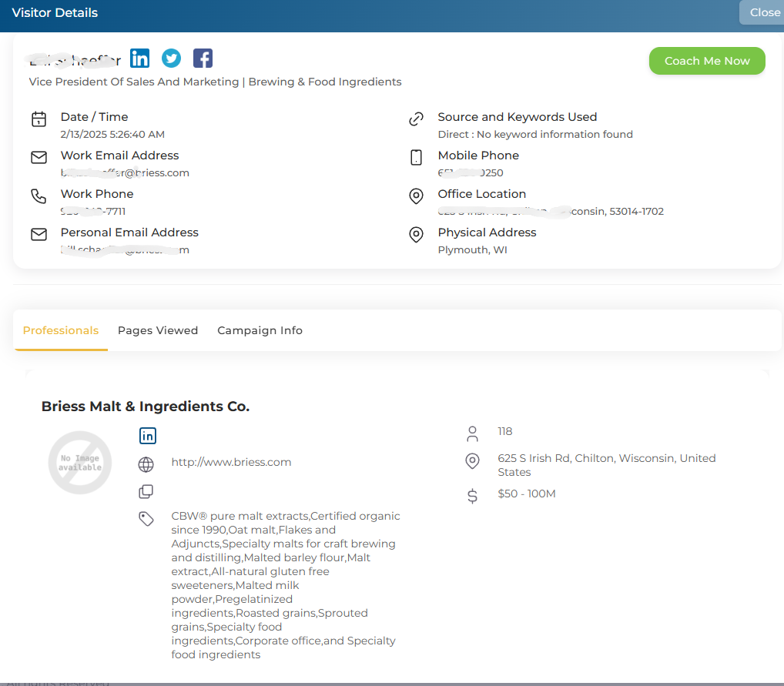Image resolution: width=784 pixels, height=686 pixels.
Task: Click the globe website icon
Action: (146, 464)
